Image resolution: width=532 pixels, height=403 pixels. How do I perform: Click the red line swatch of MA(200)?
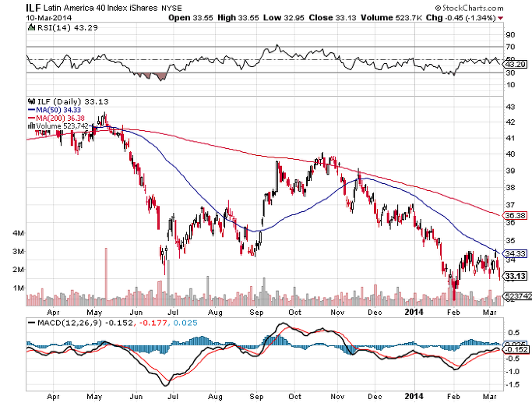(32, 118)
